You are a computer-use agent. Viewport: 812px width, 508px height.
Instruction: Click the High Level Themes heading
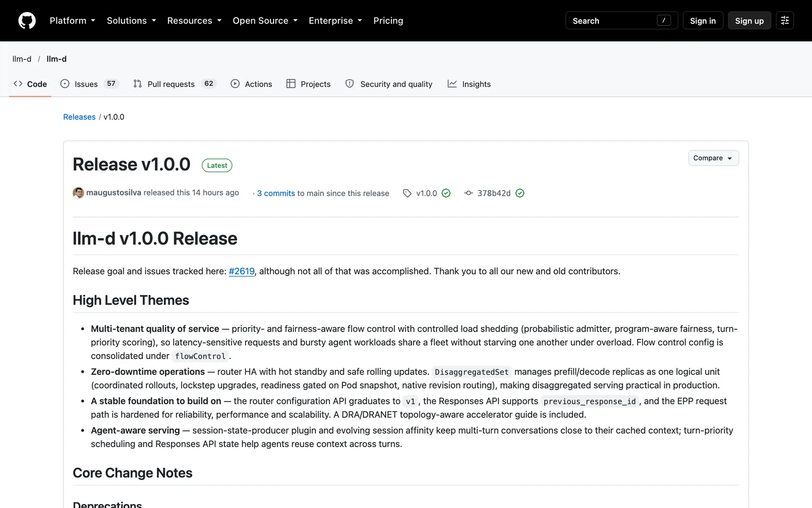[131, 300]
